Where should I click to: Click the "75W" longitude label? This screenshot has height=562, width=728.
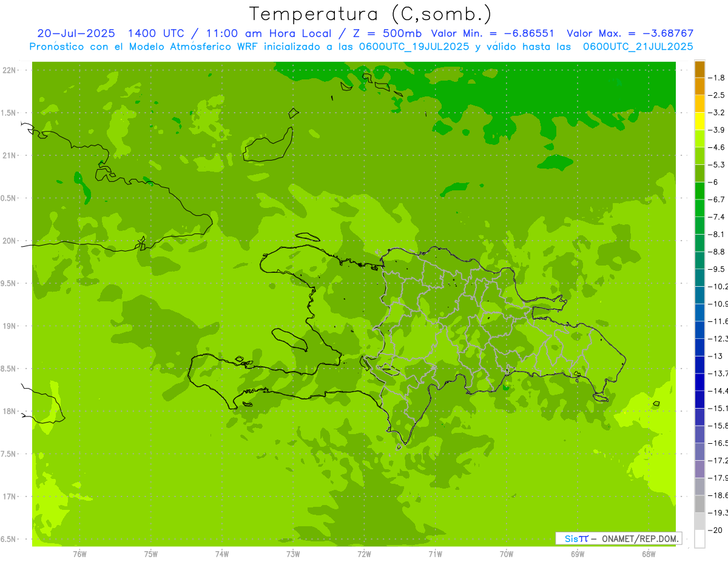pos(151,554)
